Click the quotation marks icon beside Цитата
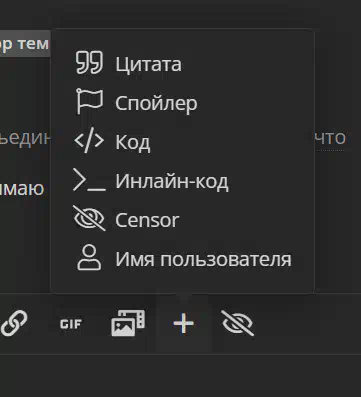The height and width of the screenshot is (397, 361). click(89, 62)
